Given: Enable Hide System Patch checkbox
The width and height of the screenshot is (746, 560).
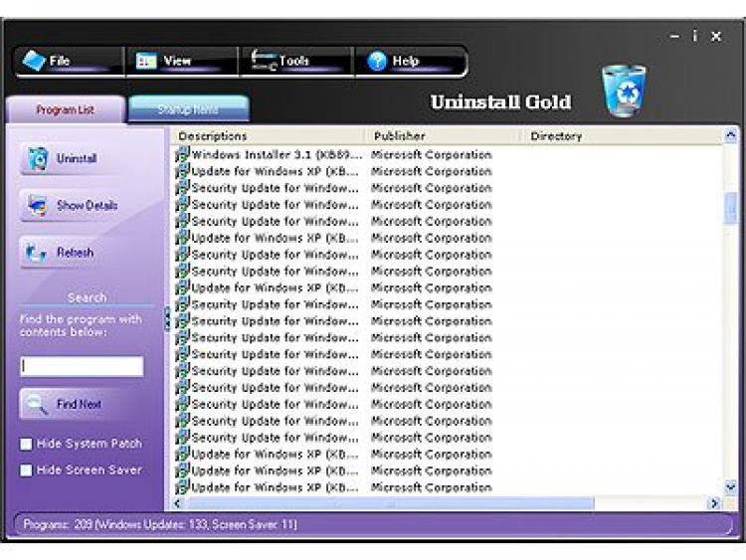Looking at the screenshot, I should click(x=26, y=444).
